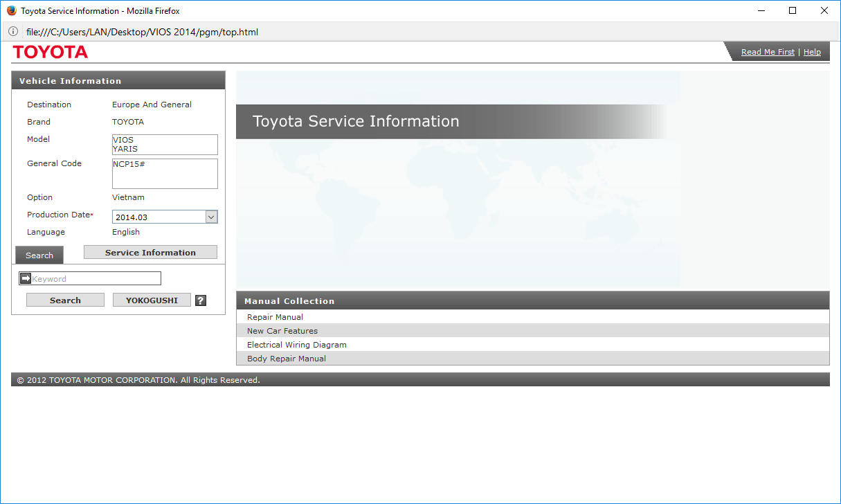Select NCP15# in the General Code list

[128, 165]
